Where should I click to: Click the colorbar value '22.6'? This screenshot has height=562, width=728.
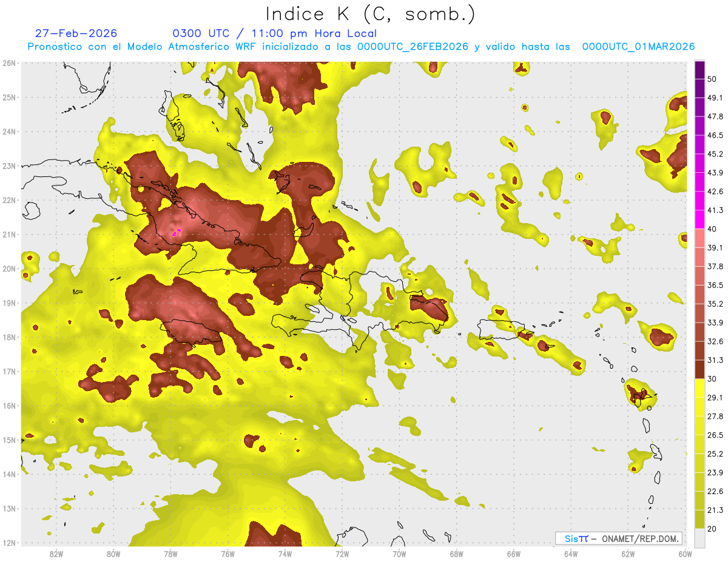click(x=716, y=491)
